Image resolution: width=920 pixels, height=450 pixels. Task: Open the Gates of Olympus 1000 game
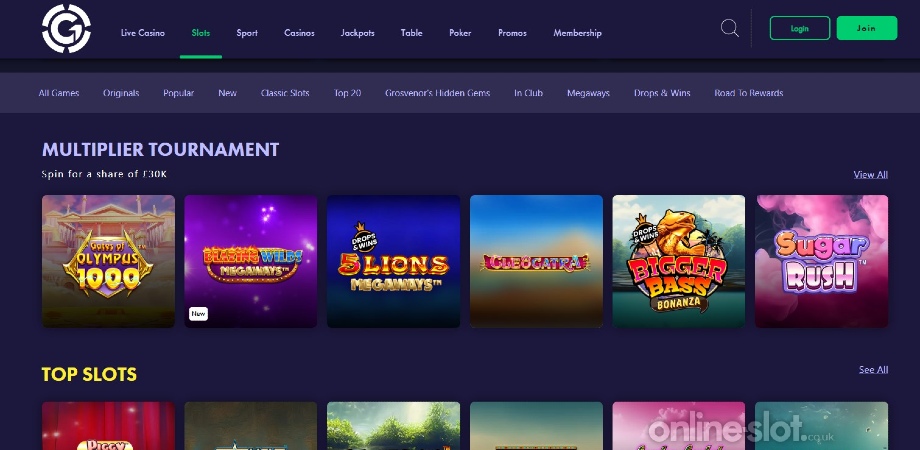click(x=109, y=261)
